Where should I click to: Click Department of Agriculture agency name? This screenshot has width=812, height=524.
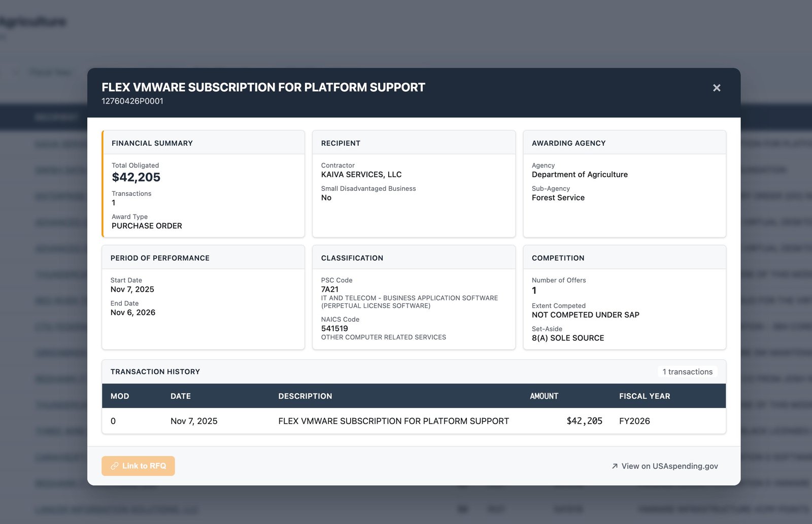coord(580,174)
